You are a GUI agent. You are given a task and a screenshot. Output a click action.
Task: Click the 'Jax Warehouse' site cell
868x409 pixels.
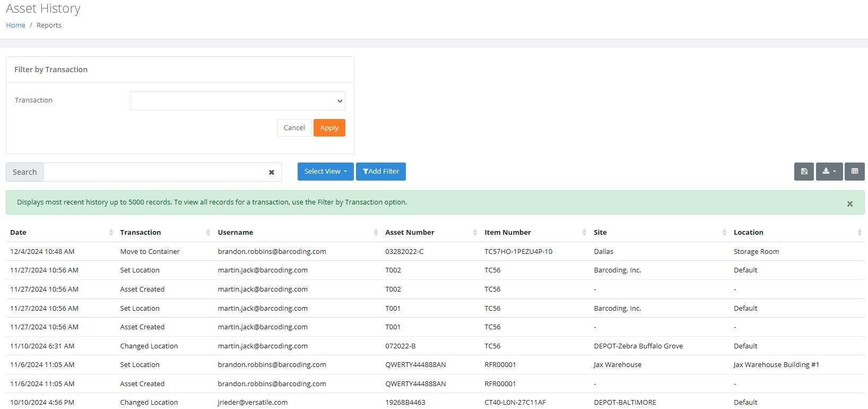[618, 365]
